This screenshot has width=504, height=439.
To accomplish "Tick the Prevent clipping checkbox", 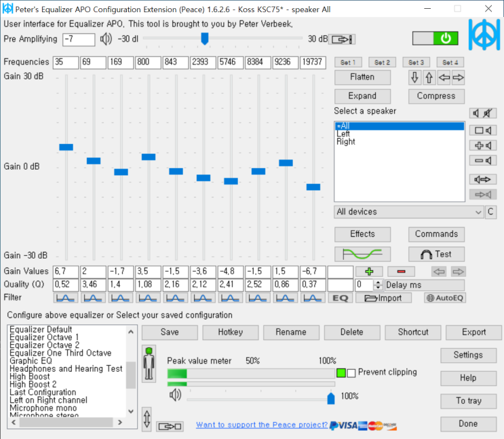I will pos(351,373).
